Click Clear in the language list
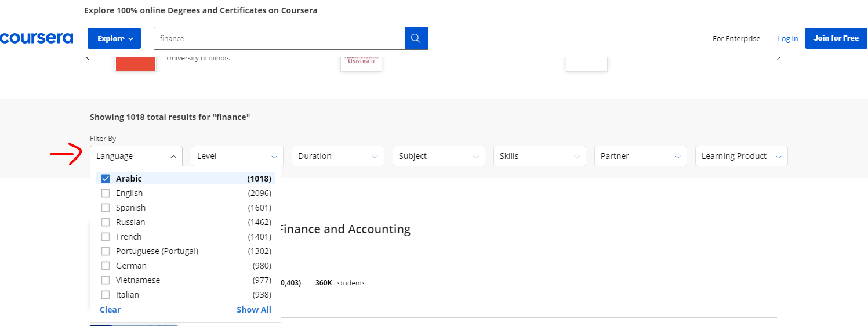The height and width of the screenshot is (326, 868). click(110, 310)
